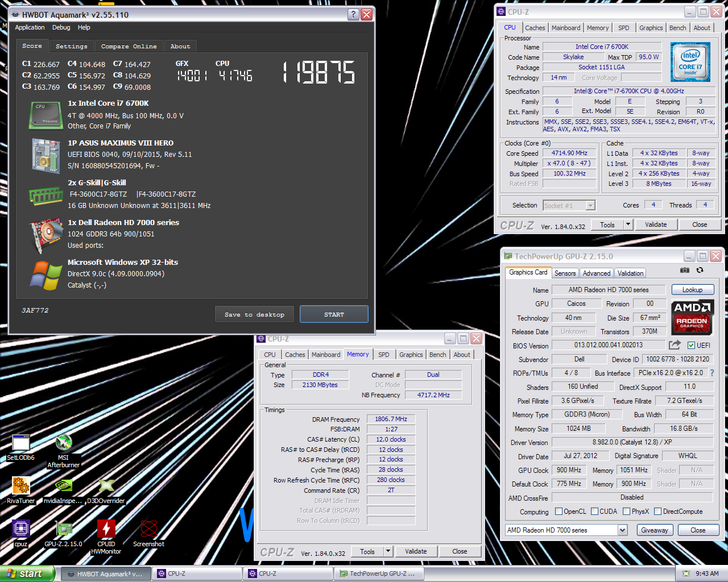This screenshot has height=582, width=728.
Task: Toggle the PhysX checkbox
Action: [626, 512]
